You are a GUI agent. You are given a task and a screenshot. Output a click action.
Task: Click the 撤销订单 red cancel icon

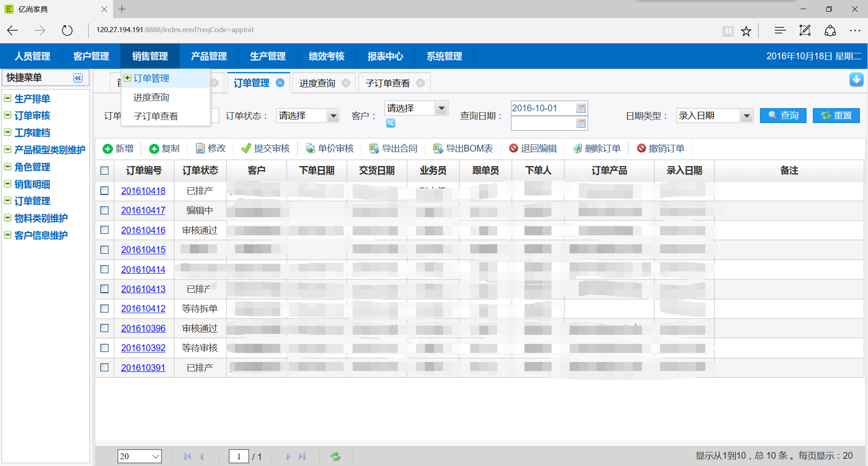[641, 148]
